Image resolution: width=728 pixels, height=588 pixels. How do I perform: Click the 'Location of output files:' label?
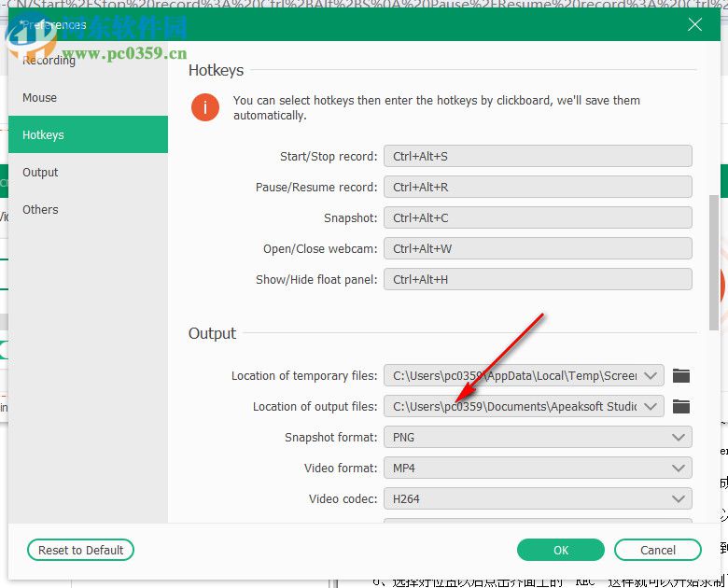coord(315,406)
